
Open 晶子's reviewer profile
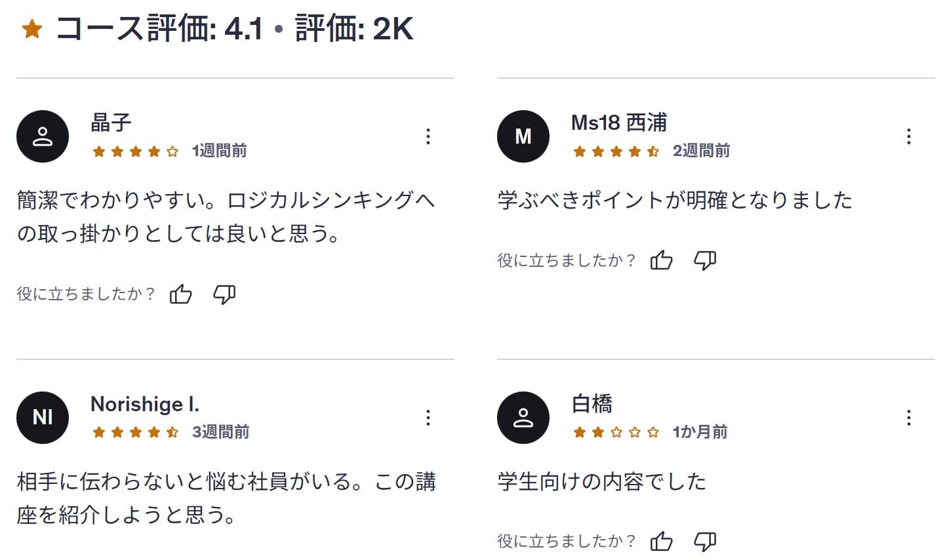tap(110, 121)
